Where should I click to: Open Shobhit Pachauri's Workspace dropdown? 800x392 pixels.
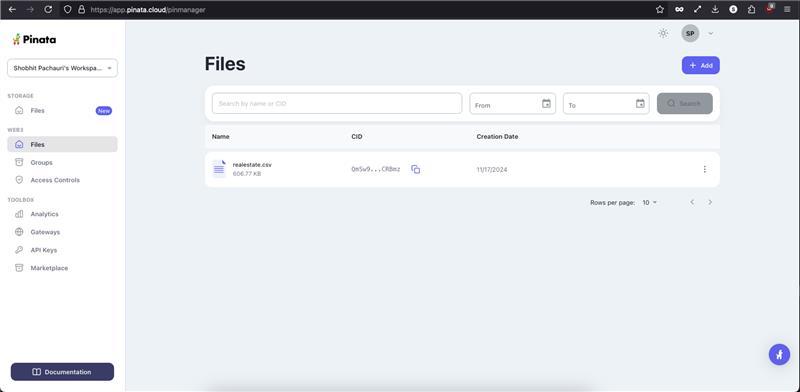coord(62,68)
